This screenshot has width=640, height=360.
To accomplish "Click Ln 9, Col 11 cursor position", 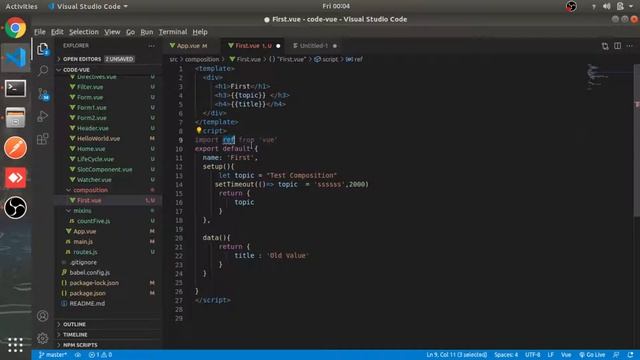I will tap(456, 355).
